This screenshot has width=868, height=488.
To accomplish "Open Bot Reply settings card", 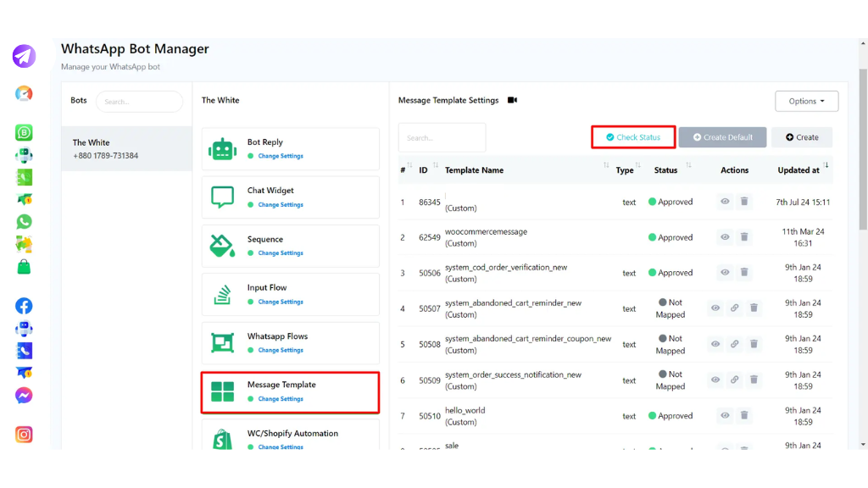I will (x=291, y=149).
